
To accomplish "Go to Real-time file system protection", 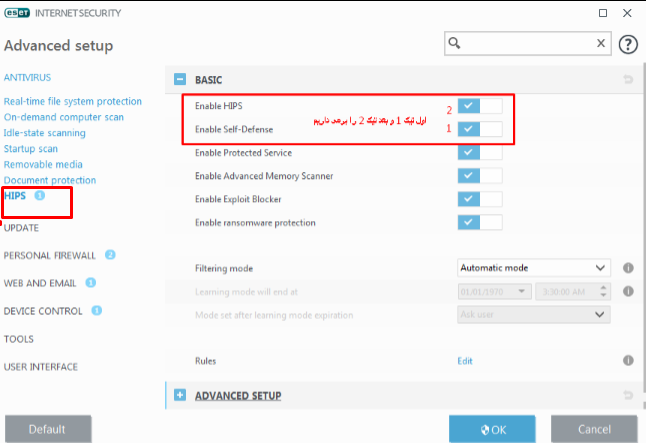I will [x=73, y=101].
